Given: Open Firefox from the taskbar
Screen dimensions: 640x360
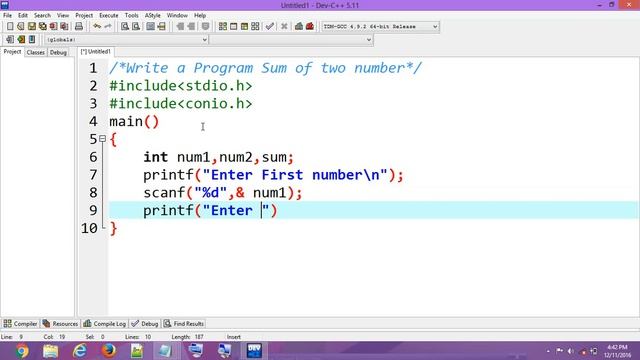Looking at the screenshot, I should pyautogui.click(x=109, y=351).
